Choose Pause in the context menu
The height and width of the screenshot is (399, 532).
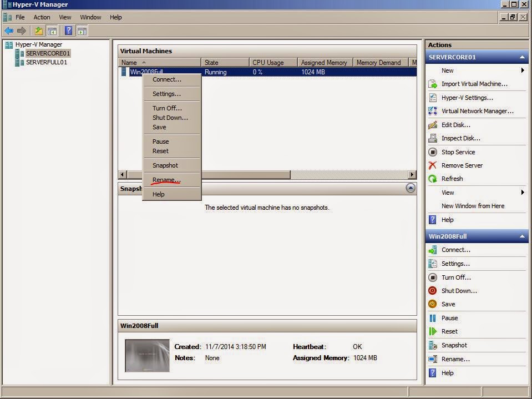pos(172,141)
